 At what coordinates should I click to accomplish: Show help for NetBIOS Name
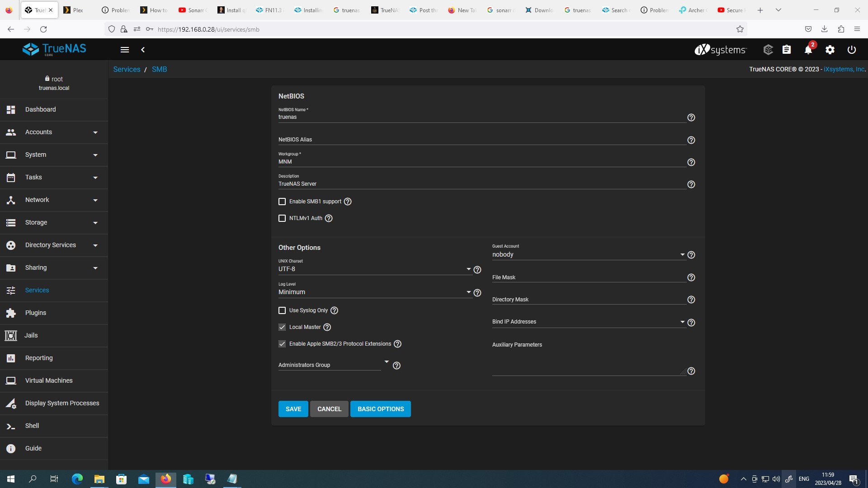pos(691,117)
